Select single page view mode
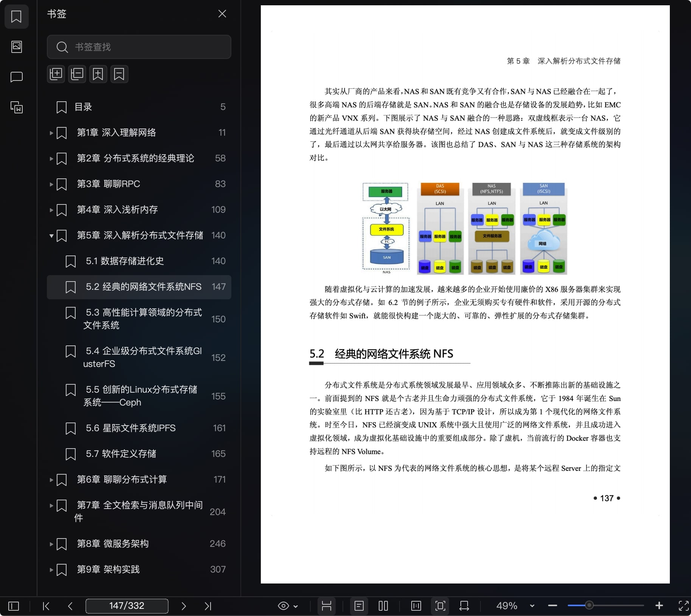 [x=359, y=606]
